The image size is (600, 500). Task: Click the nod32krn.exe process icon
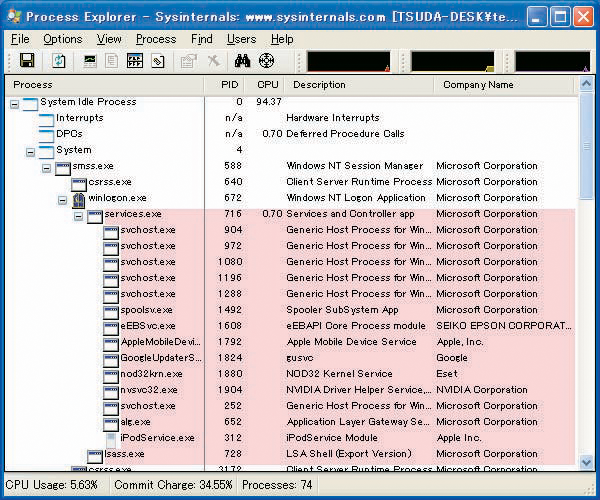(x=111, y=376)
